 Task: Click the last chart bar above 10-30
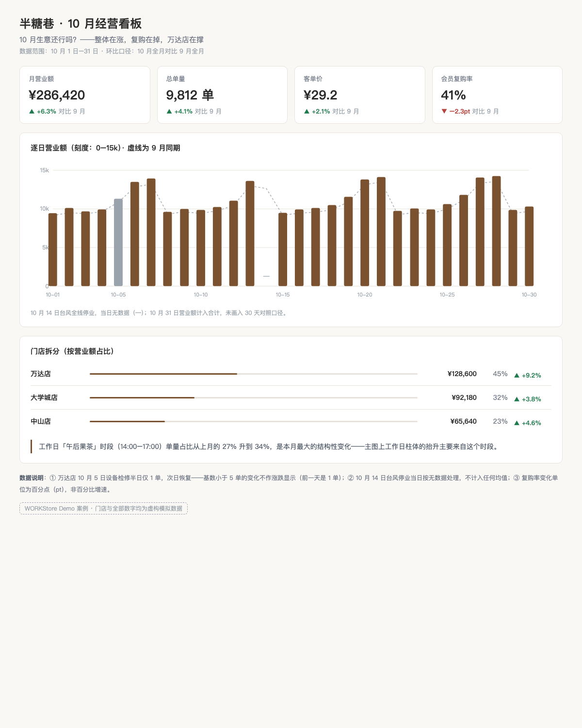click(529, 246)
